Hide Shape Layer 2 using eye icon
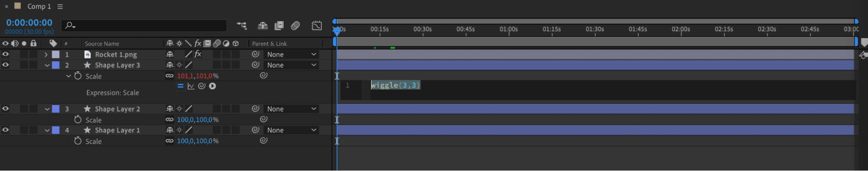The height and width of the screenshot is (171, 868). pos(5,109)
